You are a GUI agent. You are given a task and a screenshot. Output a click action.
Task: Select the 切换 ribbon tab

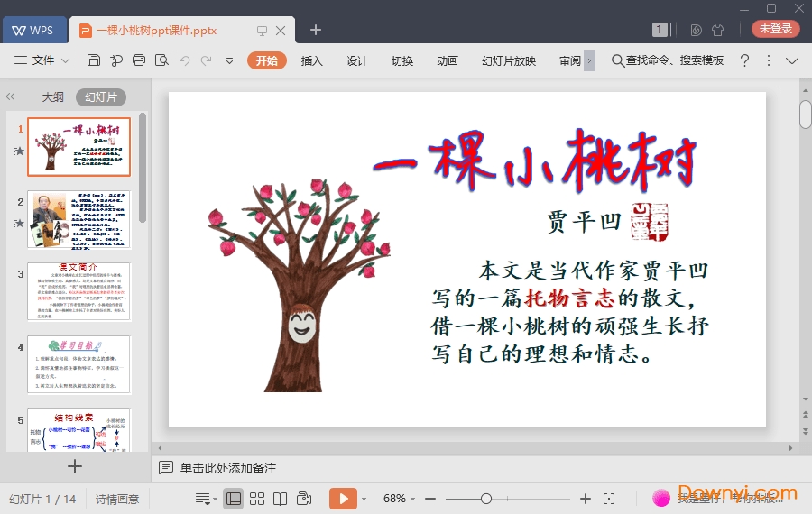click(x=402, y=60)
